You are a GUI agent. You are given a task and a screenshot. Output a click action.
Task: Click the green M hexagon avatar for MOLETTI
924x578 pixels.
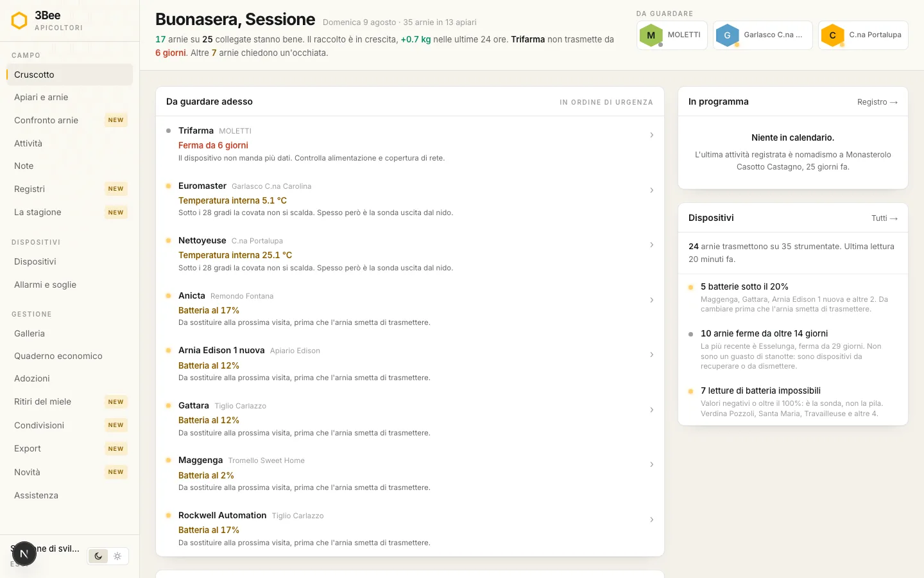tap(651, 35)
